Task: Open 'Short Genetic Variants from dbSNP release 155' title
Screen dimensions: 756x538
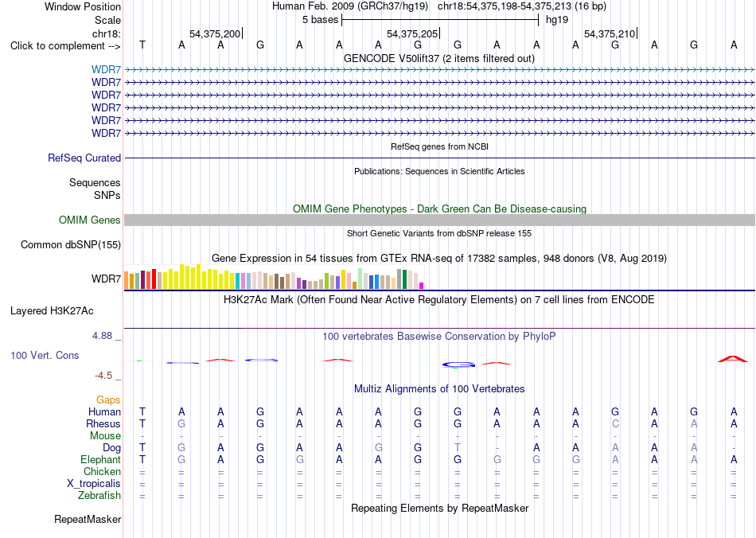Action: tap(439, 233)
